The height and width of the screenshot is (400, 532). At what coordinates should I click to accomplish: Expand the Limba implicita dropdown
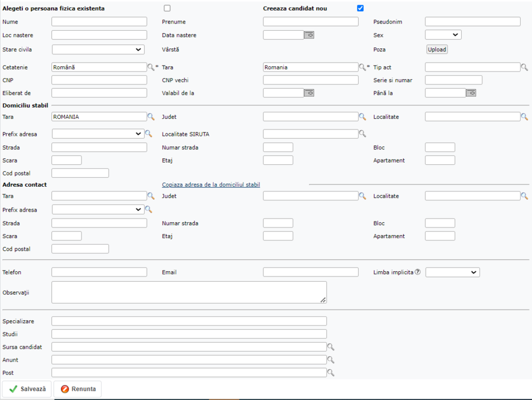pos(452,272)
